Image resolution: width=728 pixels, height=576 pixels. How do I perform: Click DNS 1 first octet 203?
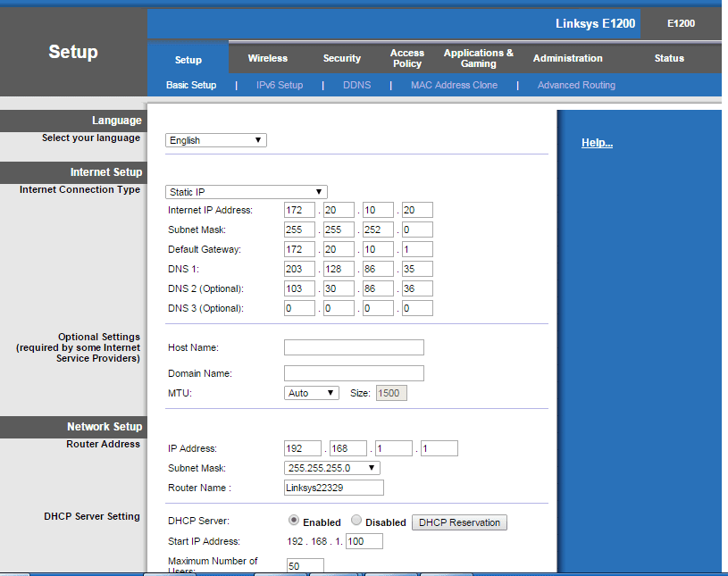299,269
